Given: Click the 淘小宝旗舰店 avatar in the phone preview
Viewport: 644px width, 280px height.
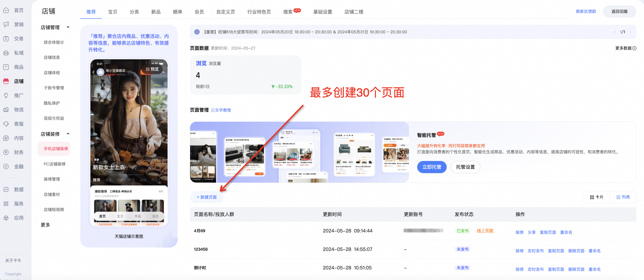Looking at the screenshot, I should click(100, 72).
